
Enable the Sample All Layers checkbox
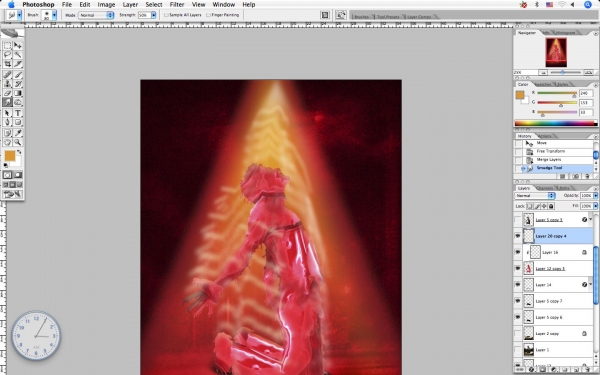point(166,15)
